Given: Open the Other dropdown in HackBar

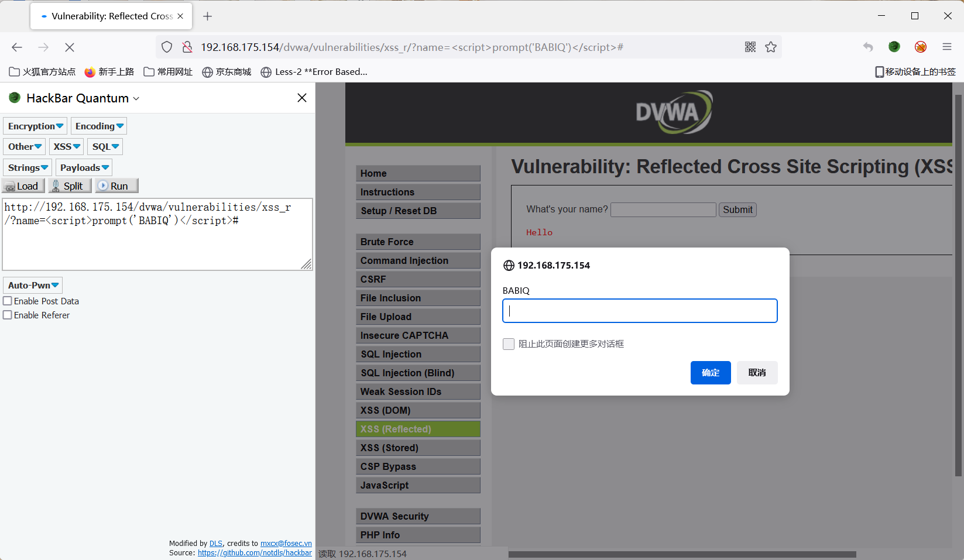Looking at the screenshot, I should pos(25,146).
